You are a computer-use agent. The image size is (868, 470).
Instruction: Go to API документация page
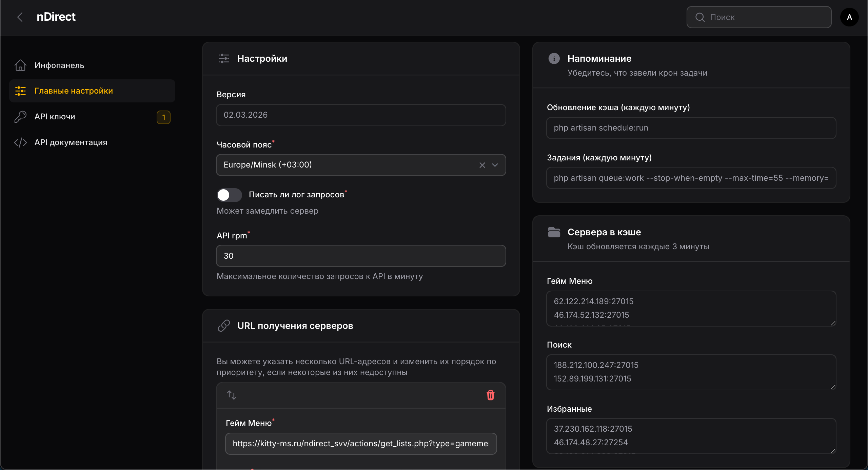pyautogui.click(x=71, y=142)
